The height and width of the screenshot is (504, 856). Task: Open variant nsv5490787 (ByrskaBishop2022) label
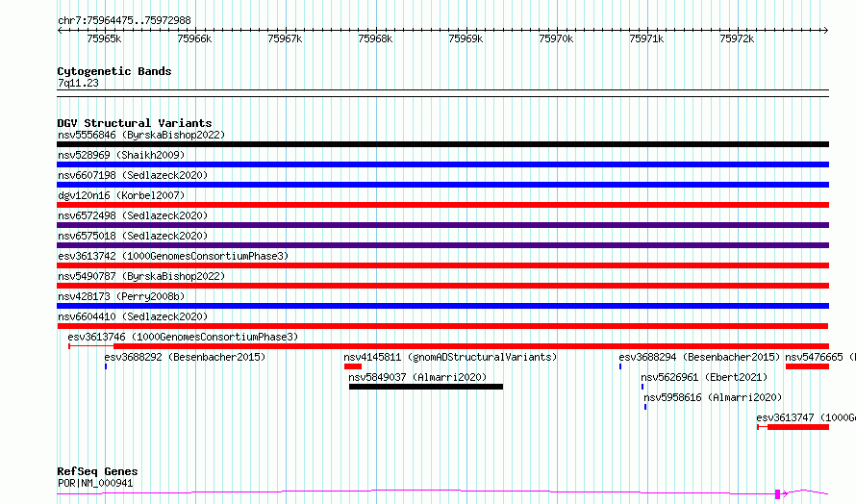tap(141, 276)
